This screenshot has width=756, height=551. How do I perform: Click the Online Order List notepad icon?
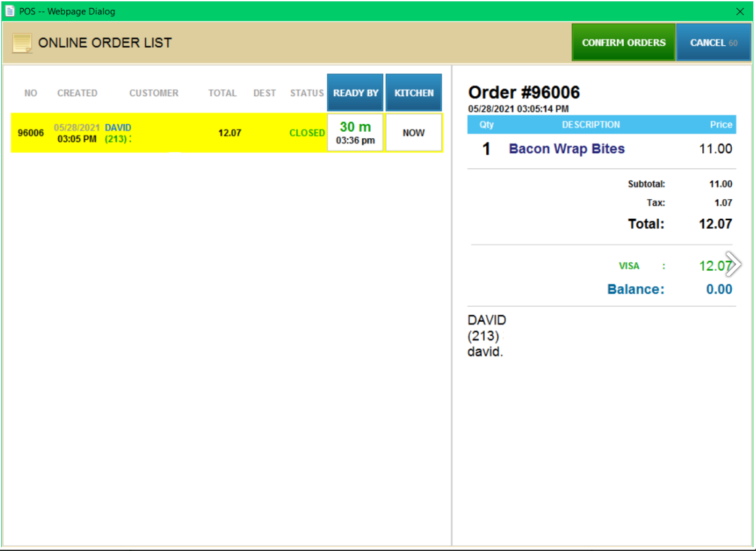(x=22, y=43)
